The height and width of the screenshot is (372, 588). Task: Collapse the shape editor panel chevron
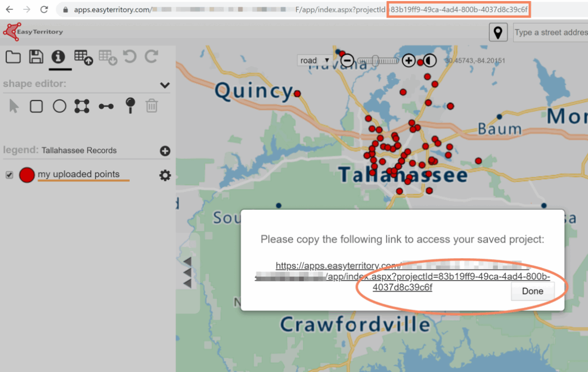(165, 85)
